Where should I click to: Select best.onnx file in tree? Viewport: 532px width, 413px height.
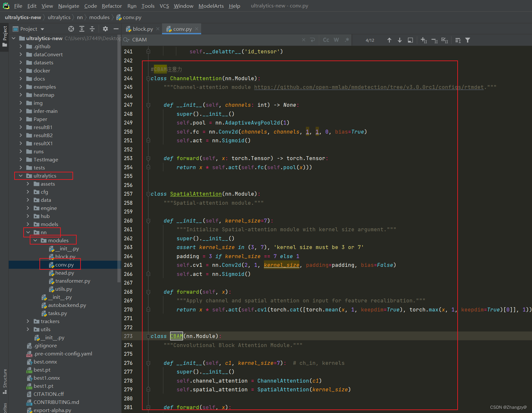(x=45, y=362)
